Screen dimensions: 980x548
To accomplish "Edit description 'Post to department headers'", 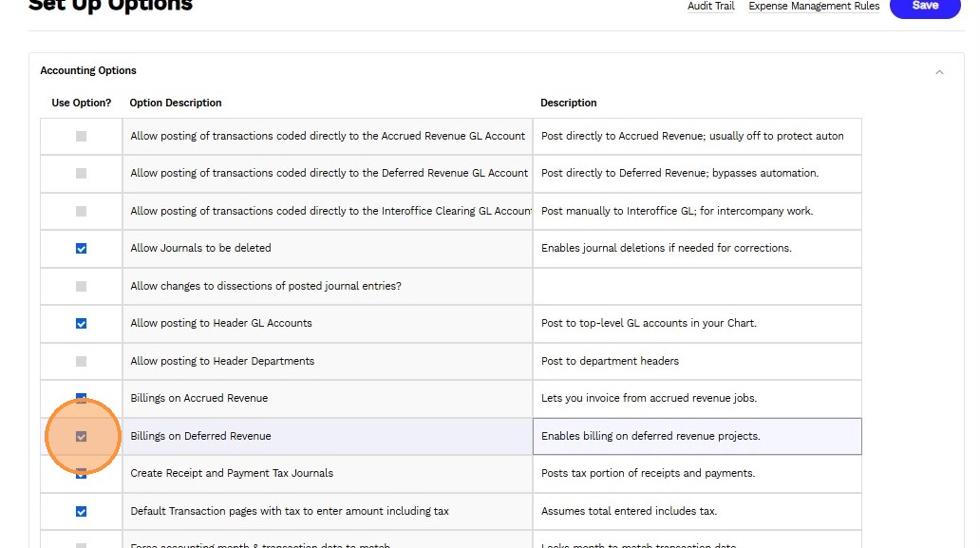I will click(696, 361).
